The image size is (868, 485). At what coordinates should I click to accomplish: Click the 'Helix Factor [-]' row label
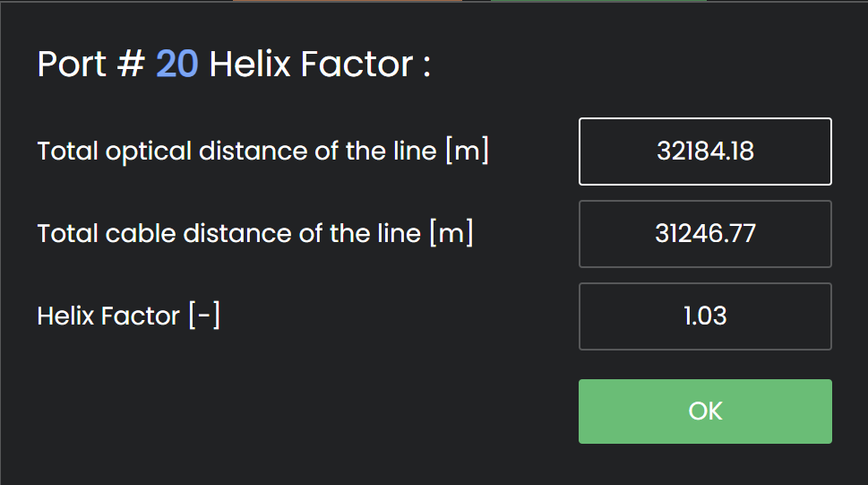point(129,316)
